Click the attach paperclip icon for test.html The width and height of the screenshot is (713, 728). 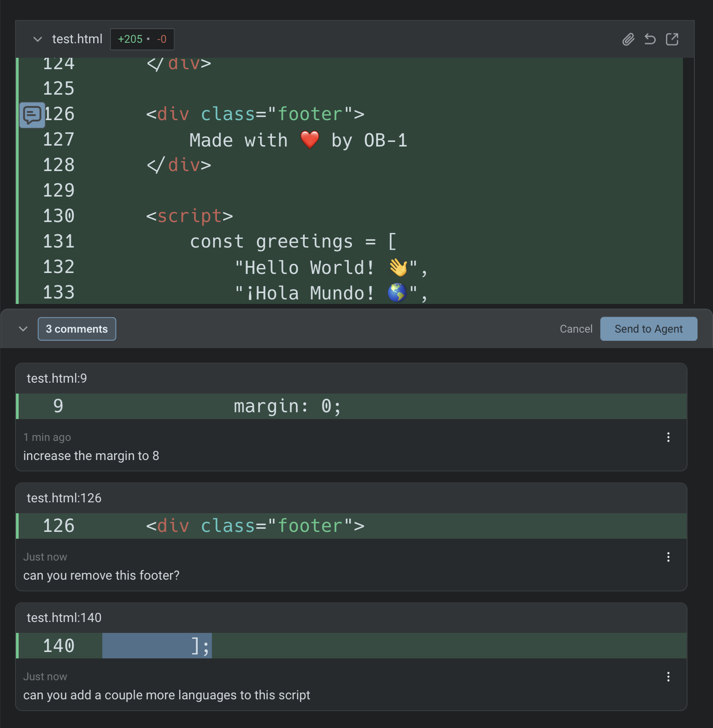click(628, 40)
